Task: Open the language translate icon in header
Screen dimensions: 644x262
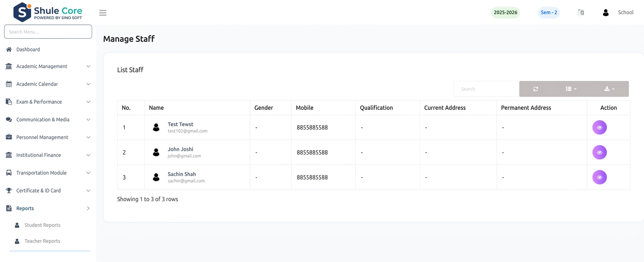Action: (x=581, y=12)
